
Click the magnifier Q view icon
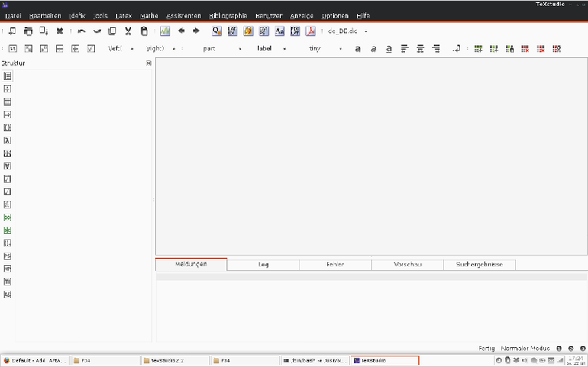pyautogui.click(x=217, y=31)
